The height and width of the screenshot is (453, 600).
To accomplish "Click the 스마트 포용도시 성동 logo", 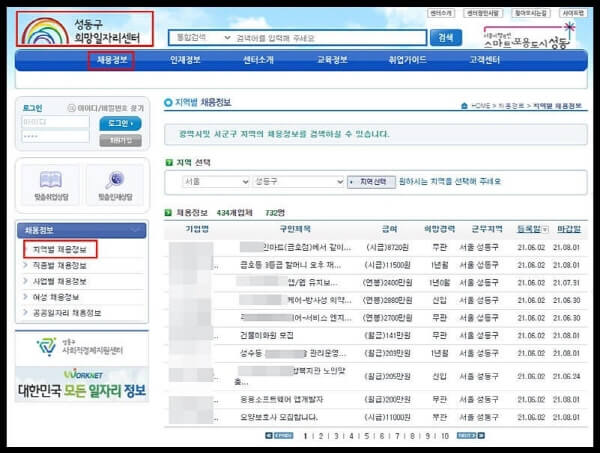I will (x=529, y=36).
